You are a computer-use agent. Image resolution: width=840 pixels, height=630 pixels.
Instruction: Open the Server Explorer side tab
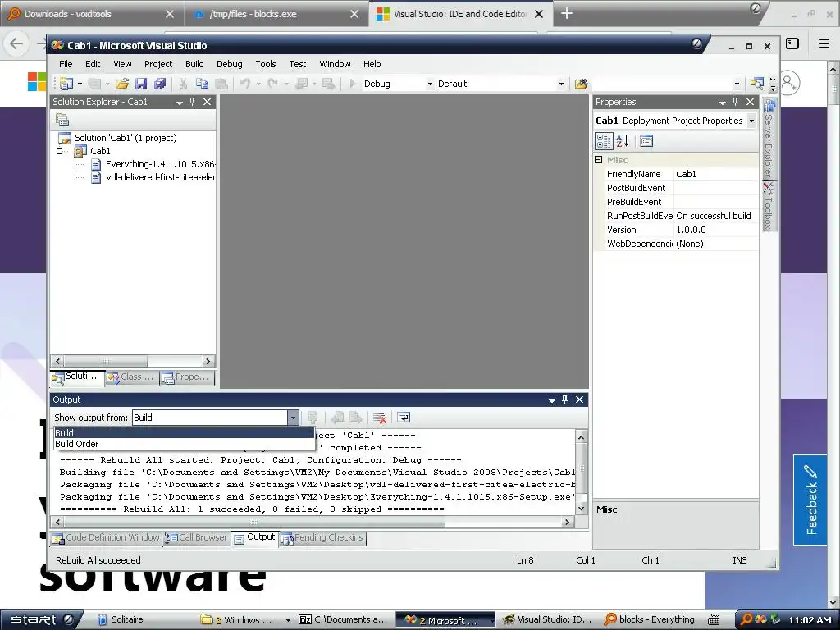769,139
